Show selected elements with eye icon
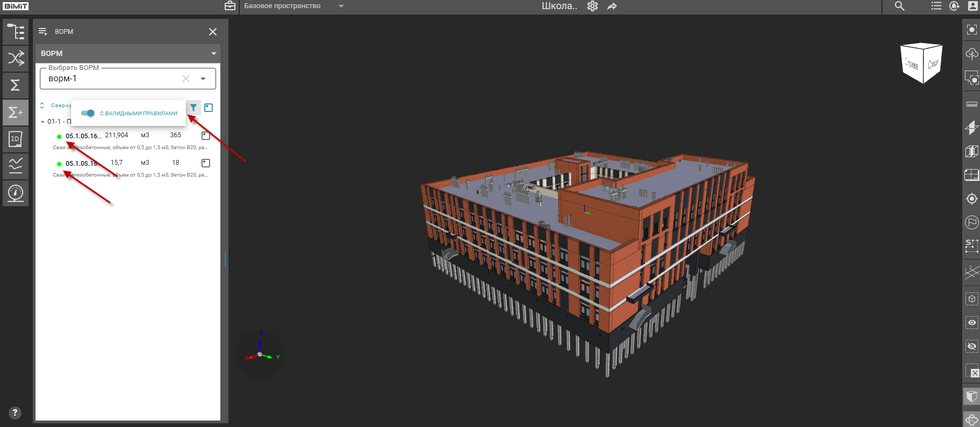The height and width of the screenshot is (427, 980). pos(971,323)
